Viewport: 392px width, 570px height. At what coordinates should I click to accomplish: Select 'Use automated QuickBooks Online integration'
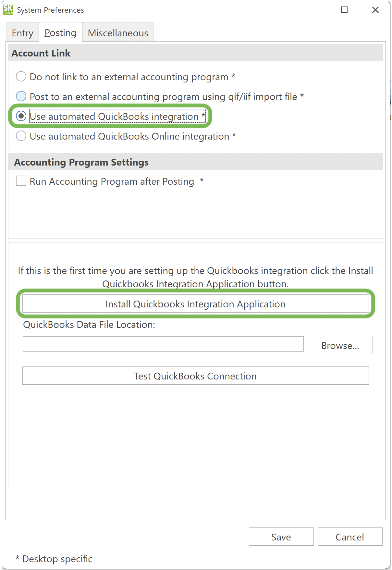point(21,136)
